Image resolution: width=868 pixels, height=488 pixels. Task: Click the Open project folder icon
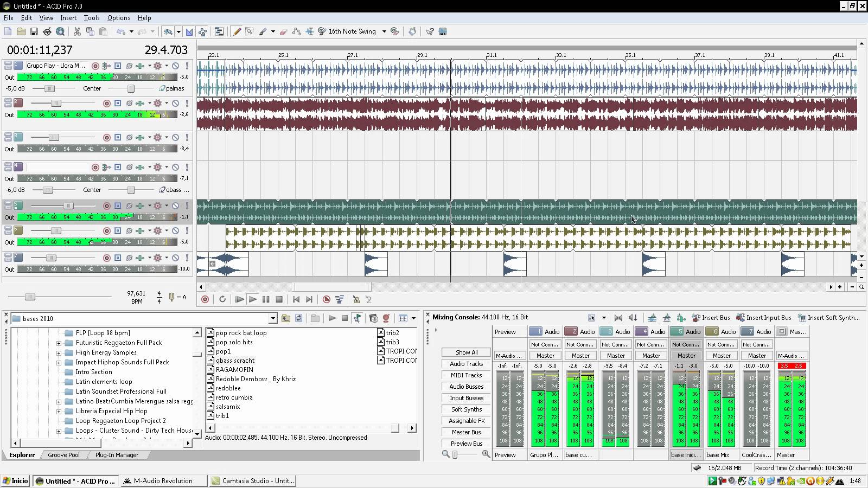(x=21, y=32)
